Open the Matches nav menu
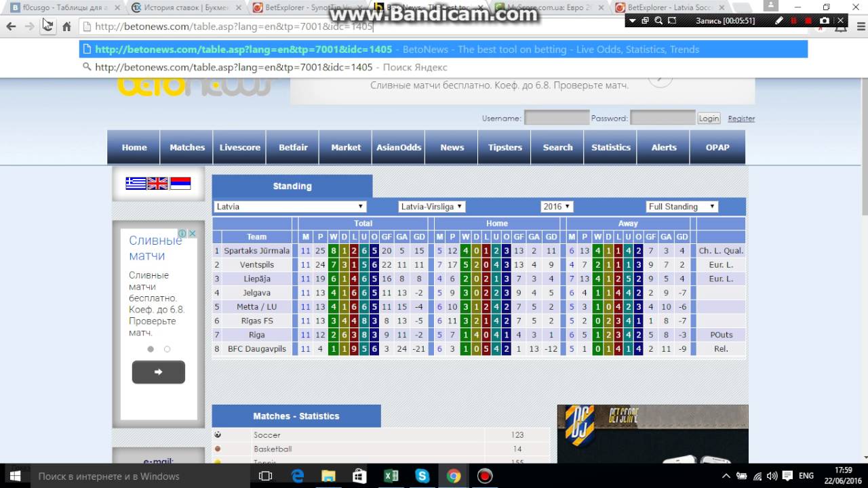868x488 pixels. pos(187,147)
